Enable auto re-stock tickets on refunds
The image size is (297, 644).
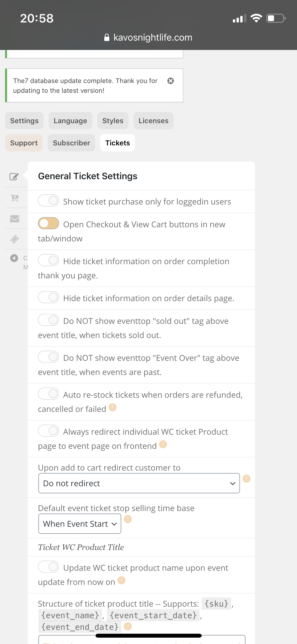click(49, 394)
